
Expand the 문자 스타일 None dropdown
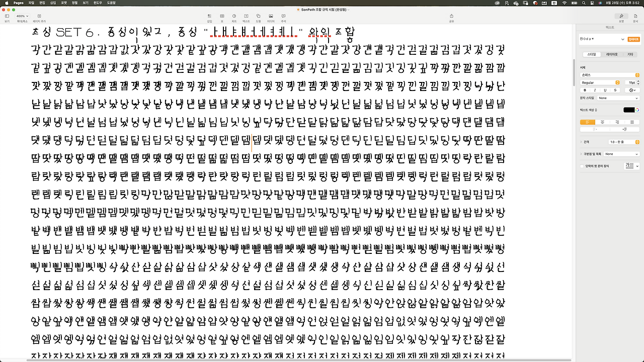coord(618,98)
